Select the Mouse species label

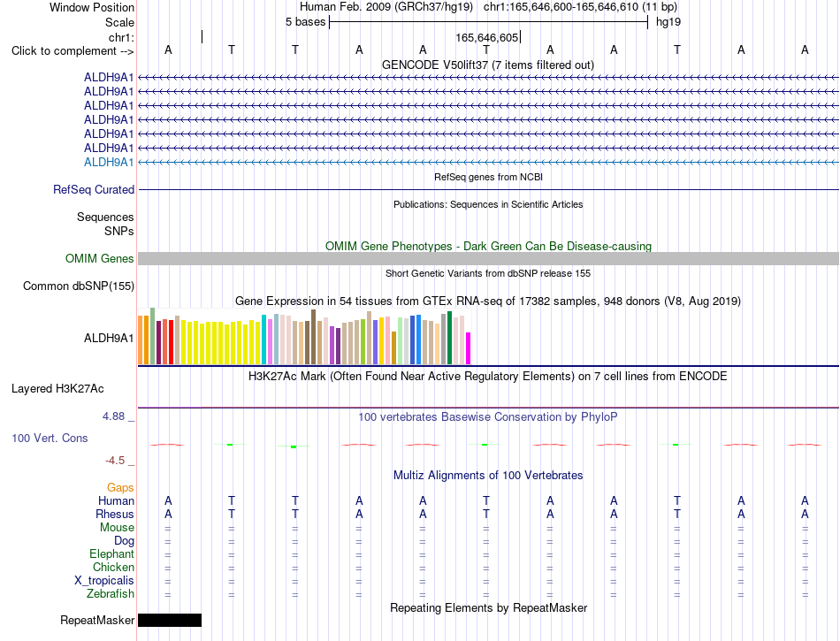click(x=117, y=528)
